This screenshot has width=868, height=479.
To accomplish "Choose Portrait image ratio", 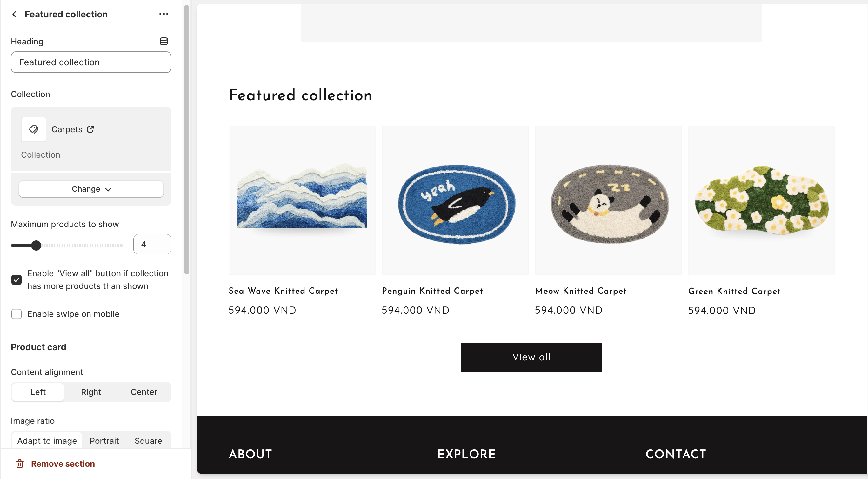I will pyautogui.click(x=104, y=441).
